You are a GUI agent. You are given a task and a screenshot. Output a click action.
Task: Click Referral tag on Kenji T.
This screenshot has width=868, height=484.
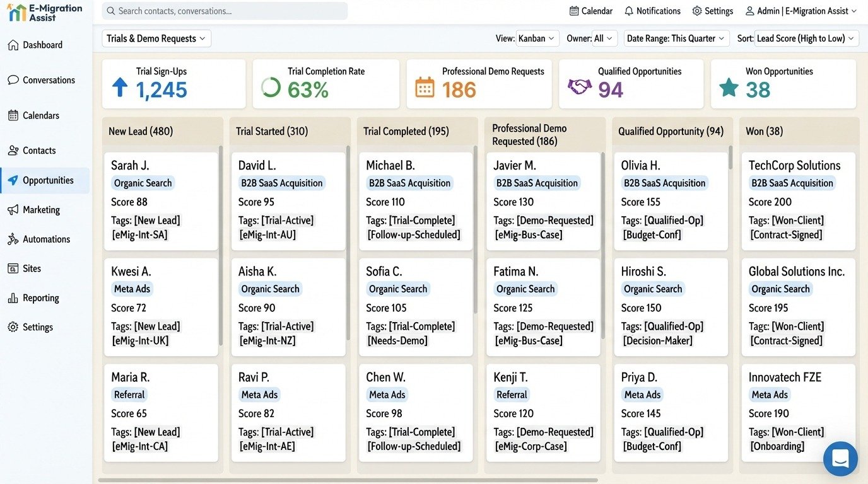click(512, 395)
